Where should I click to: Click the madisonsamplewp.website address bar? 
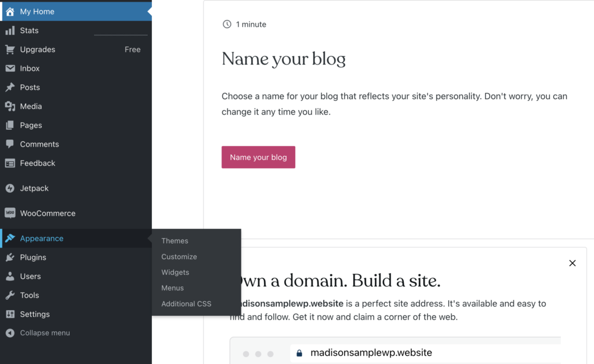(425, 353)
